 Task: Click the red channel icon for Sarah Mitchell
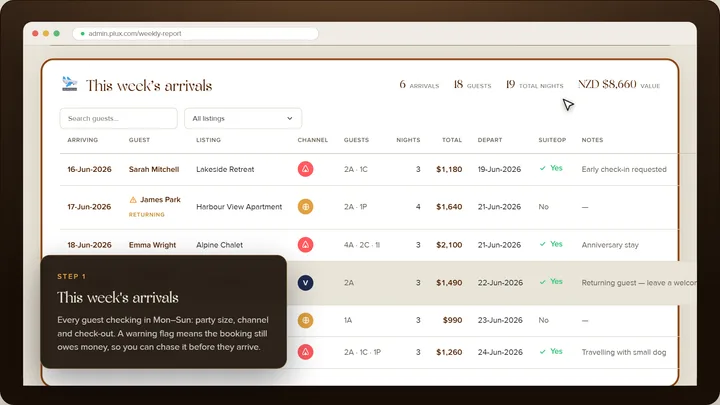(305, 169)
